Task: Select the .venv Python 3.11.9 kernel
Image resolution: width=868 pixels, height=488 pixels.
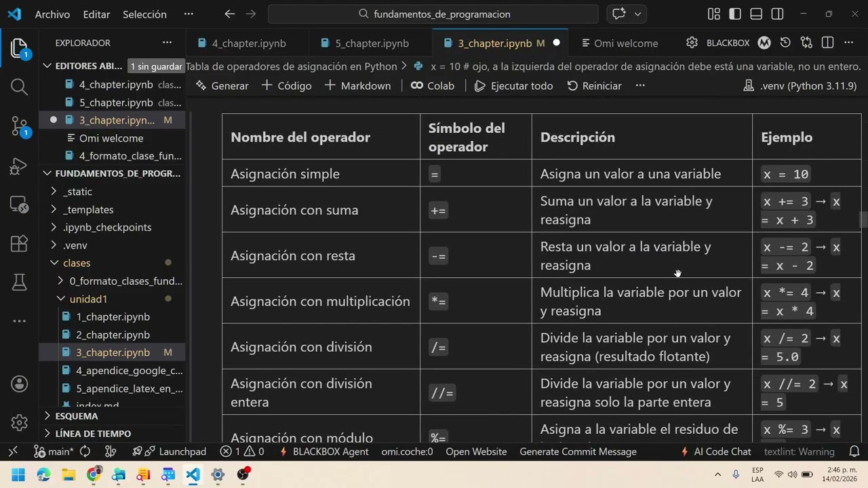Action: click(800, 85)
